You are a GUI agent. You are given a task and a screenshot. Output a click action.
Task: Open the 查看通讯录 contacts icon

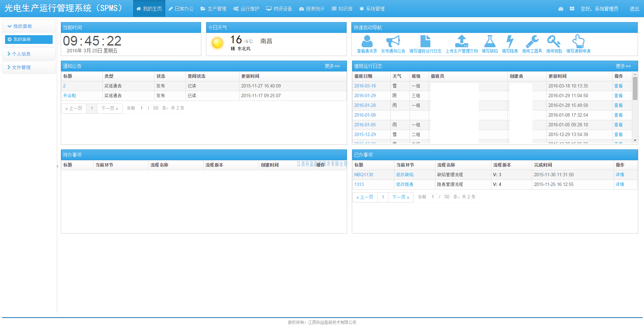pyautogui.click(x=367, y=42)
